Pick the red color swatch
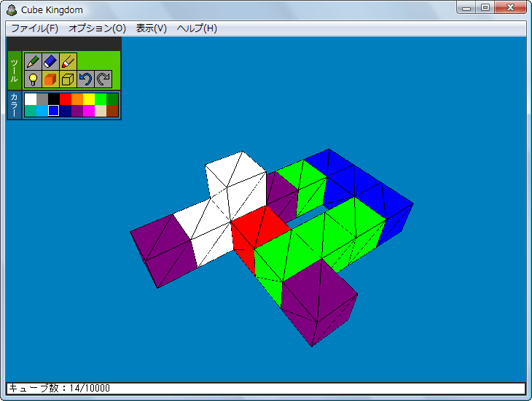The height and width of the screenshot is (401, 532). [66, 99]
